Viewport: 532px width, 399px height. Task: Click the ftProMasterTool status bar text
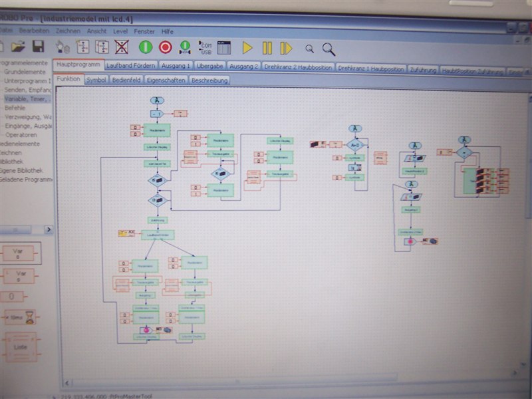(x=130, y=396)
